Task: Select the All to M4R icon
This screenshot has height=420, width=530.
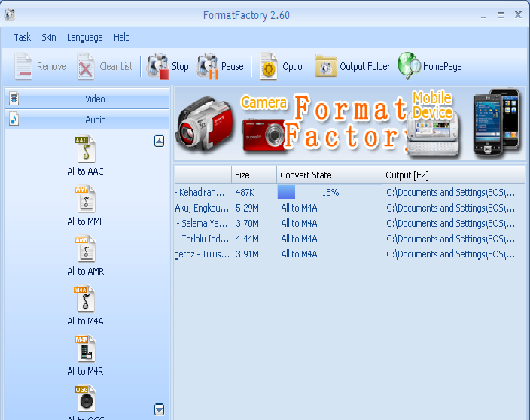Action: [x=86, y=348]
